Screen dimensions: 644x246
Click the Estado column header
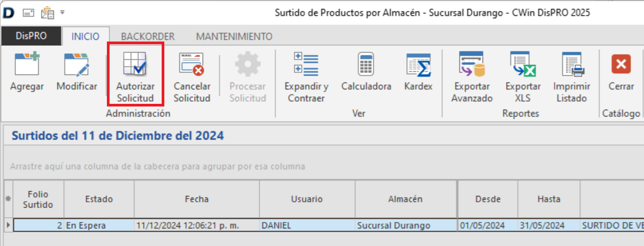coord(99,199)
